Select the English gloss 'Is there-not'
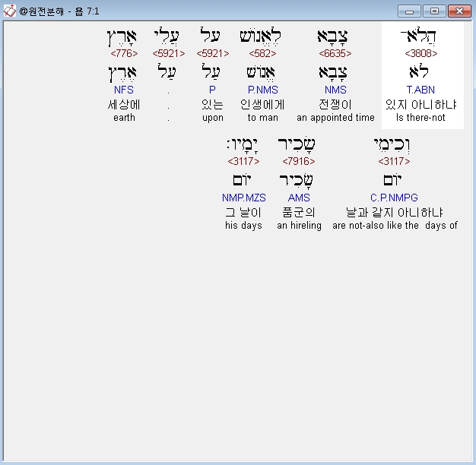 420,117
